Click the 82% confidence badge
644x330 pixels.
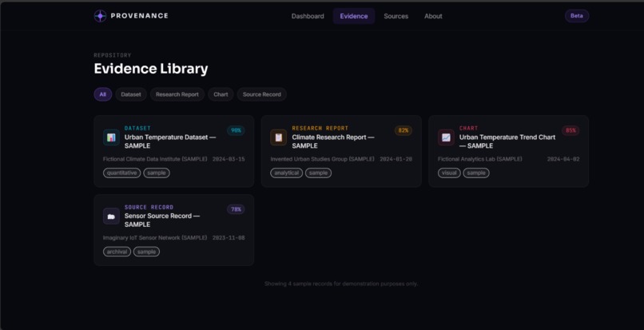[x=403, y=130]
